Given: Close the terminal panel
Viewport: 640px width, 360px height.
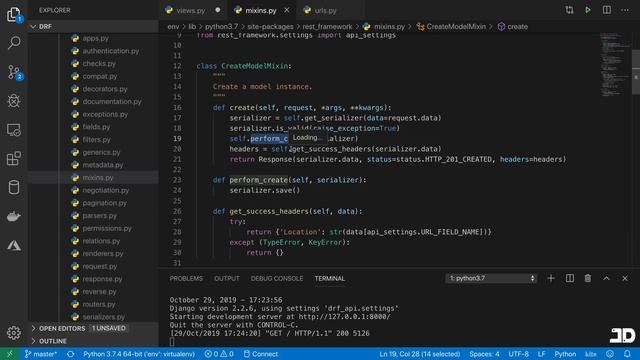Looking at the screenshot, I should 625,278.
